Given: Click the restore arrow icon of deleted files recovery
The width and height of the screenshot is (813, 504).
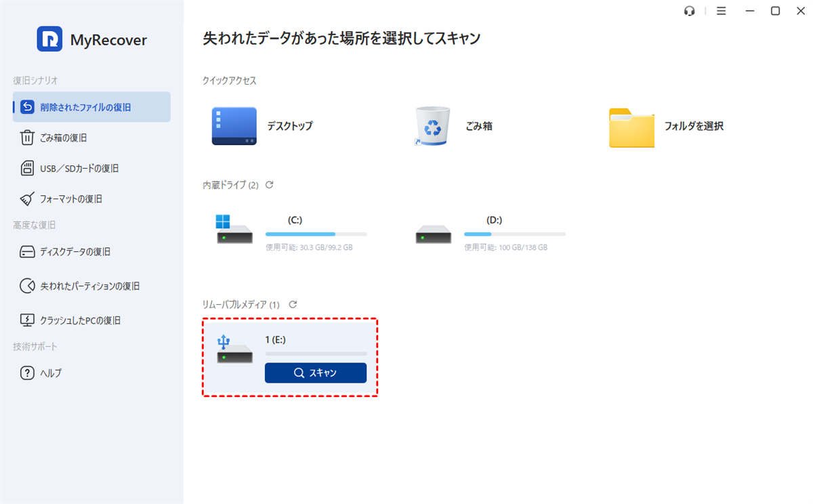Looking at the screenshot, I should click(x=27, y=107).
